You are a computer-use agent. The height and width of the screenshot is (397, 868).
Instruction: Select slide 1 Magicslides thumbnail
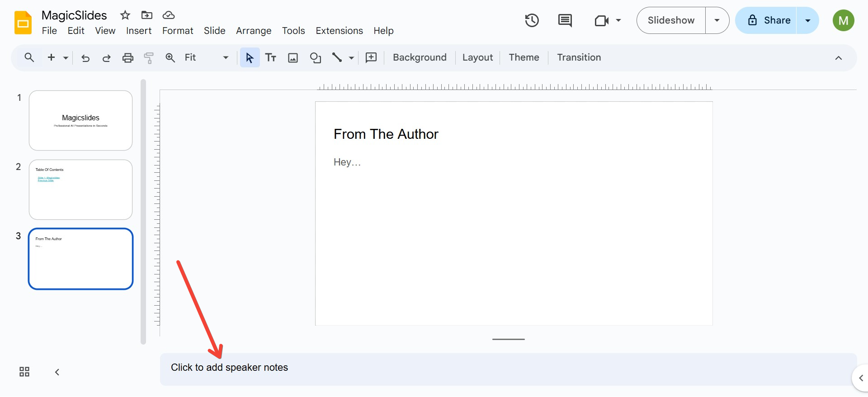[80, 120]
